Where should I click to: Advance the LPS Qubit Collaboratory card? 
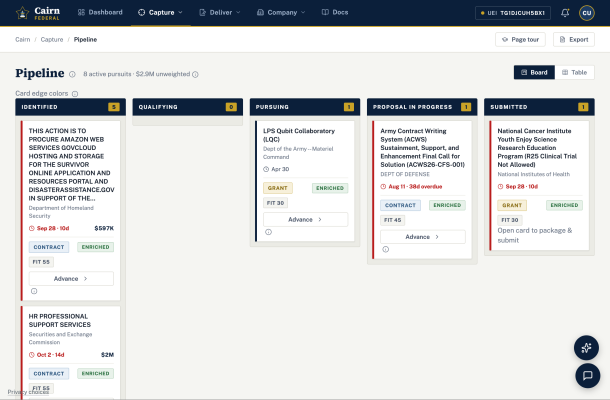(305, 219)
